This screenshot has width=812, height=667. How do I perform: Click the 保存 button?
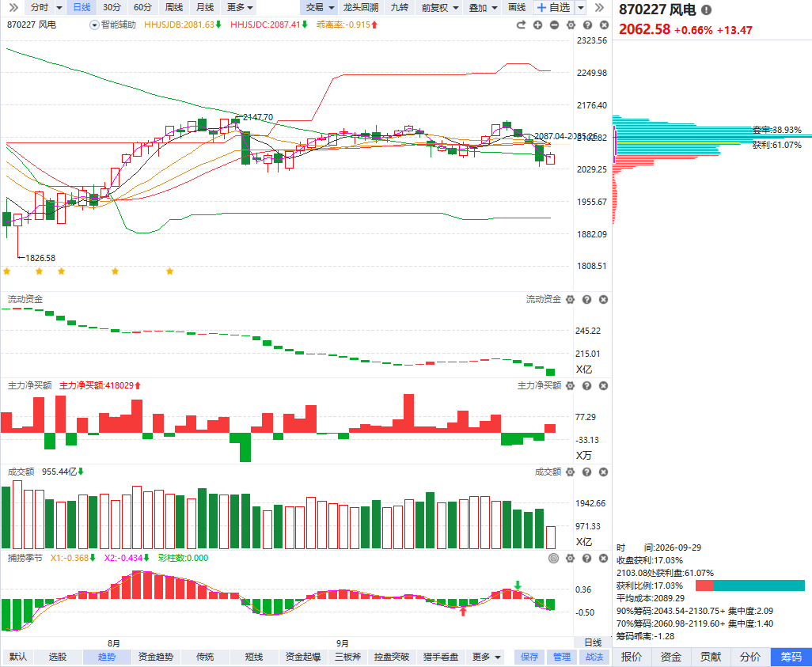point(529,657)
